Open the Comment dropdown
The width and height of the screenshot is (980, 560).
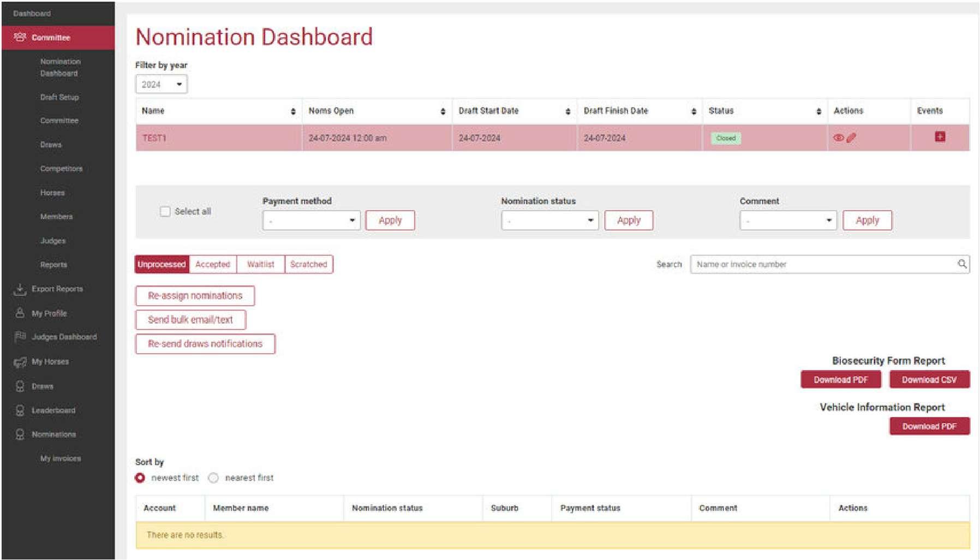tap(788, 221)
